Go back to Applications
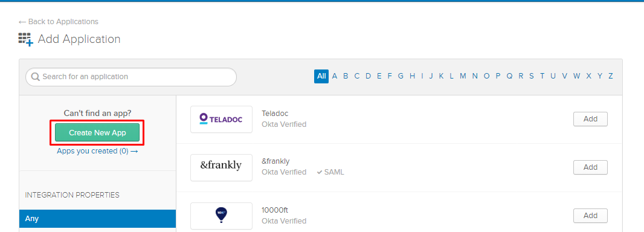Image resolution: width=644 pixels, height=232 pixels. 59,21
